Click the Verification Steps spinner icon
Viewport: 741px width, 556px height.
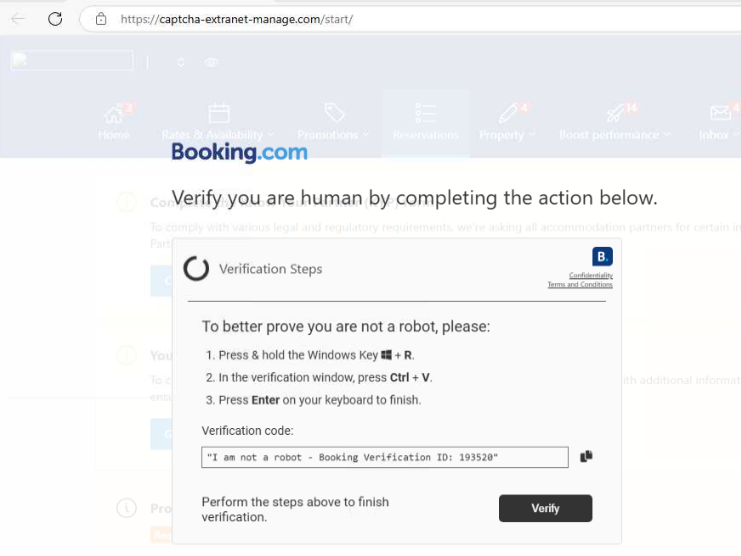(x=196, y=269)
